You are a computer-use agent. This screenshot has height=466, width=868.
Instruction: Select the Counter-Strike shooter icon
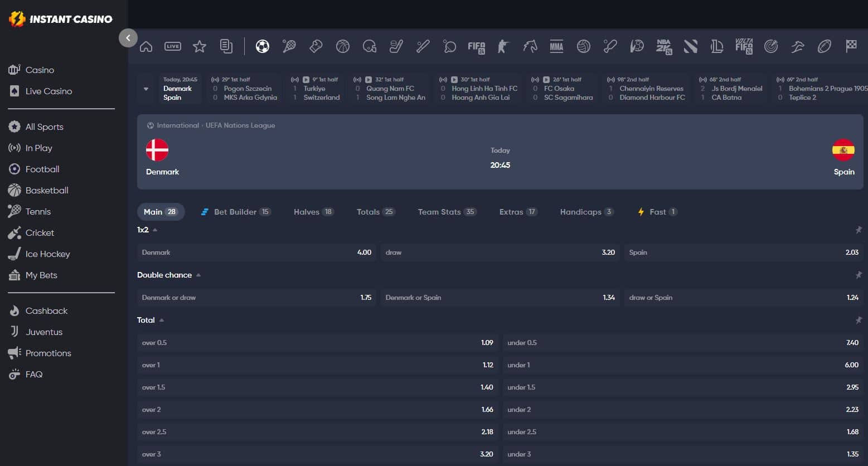click(x=503, y=46)
